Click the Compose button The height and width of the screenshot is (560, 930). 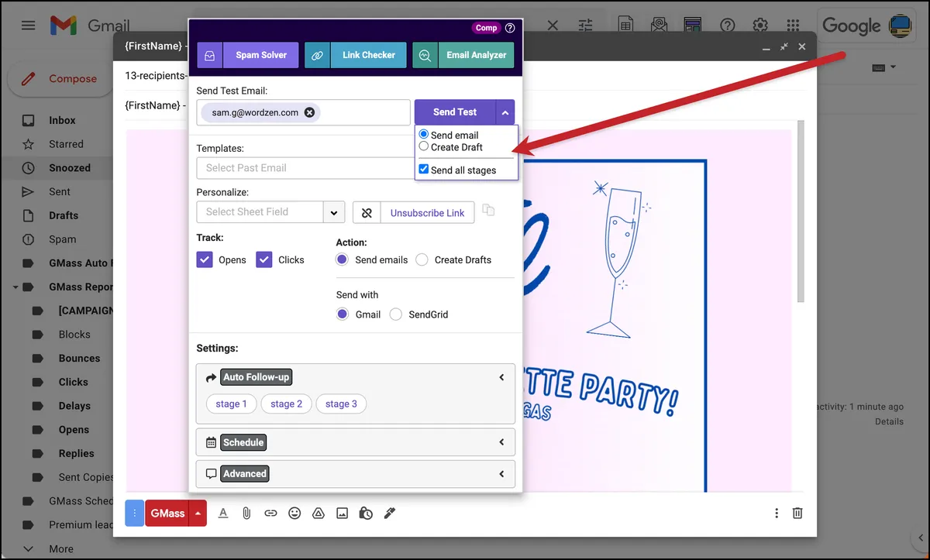pyautogui.click(x=60, y=78)
